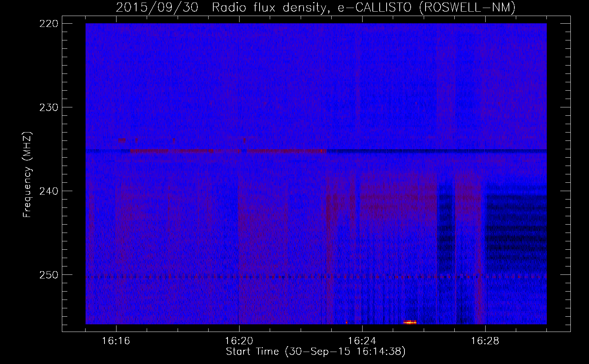Select the 16:20 time tick label
This screenshot has height=364, width=589.
[239, 341]
